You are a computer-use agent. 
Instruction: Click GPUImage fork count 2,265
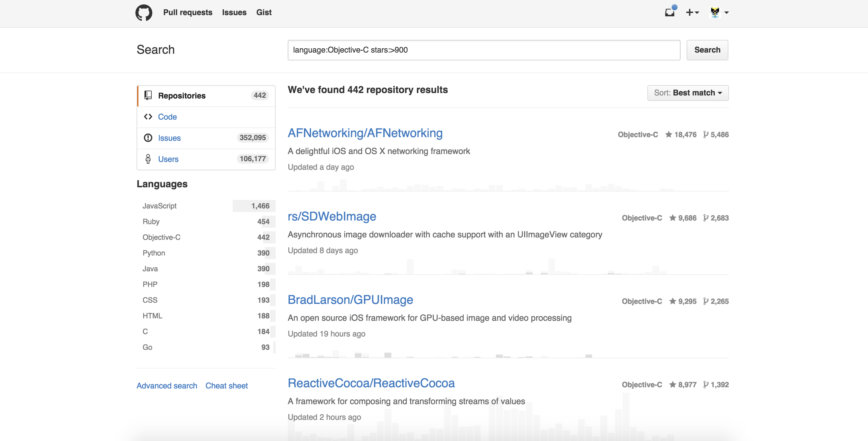coord(716,301)
